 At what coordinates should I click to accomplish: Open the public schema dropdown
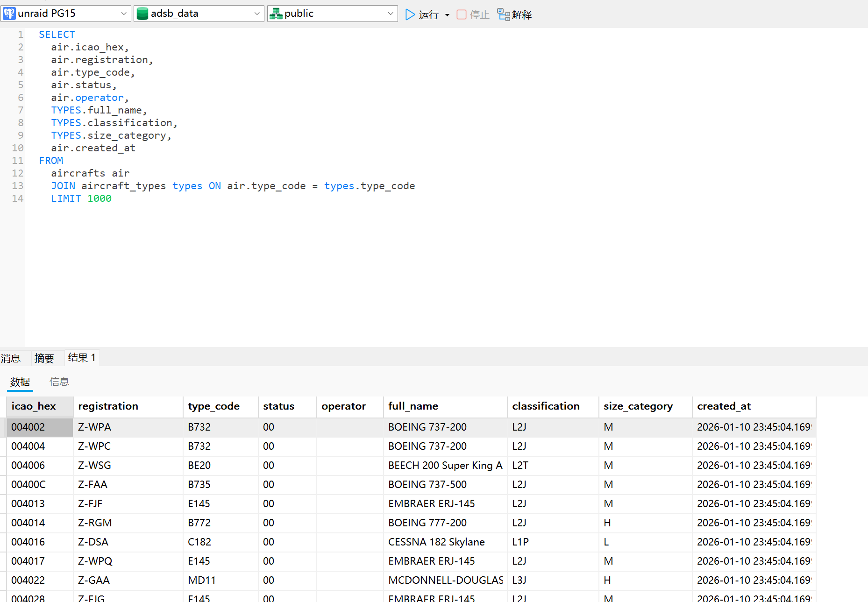[391, 14]
